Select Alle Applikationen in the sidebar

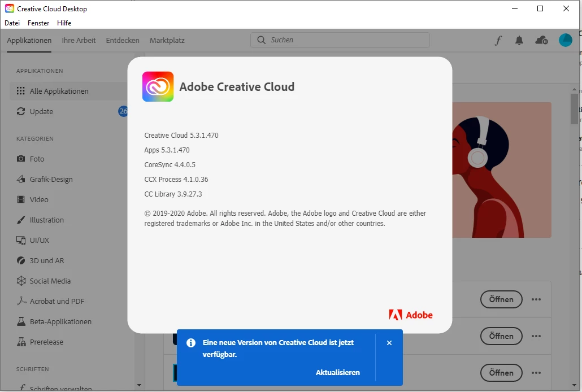(x=69, y=91)
